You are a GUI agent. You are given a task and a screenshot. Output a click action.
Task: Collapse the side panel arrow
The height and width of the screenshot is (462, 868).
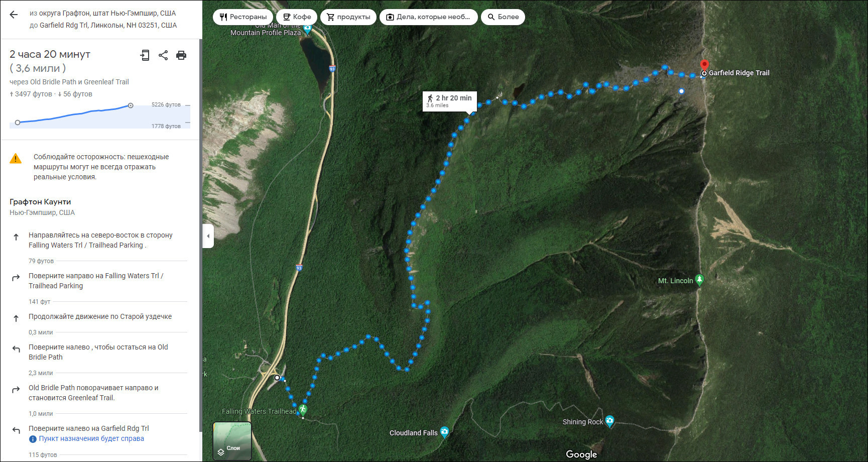pos(208,236)
